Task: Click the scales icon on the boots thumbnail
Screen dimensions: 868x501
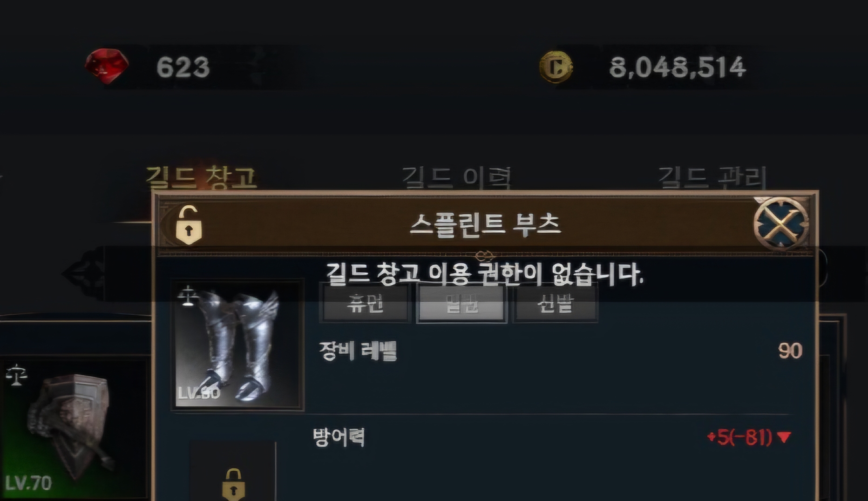Action: coord(188,296)
